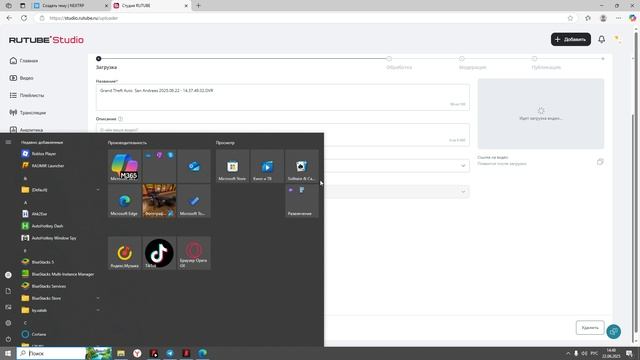Open the Плейлисты section in the sidebar

[x=27, y=95]
